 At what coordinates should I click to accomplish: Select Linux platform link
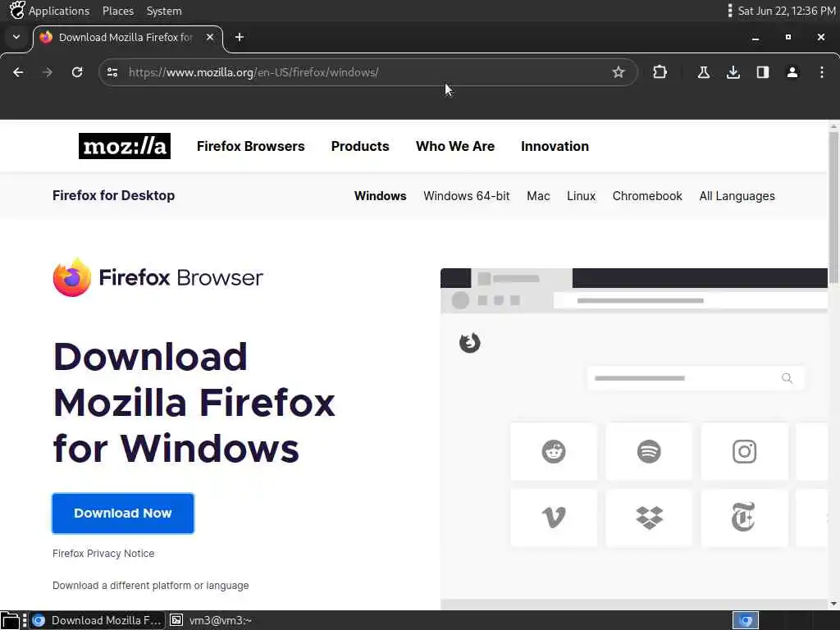coord(582,196)
